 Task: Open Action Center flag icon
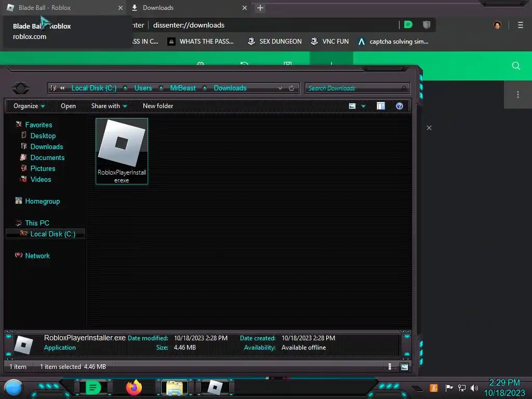[449, 388]
